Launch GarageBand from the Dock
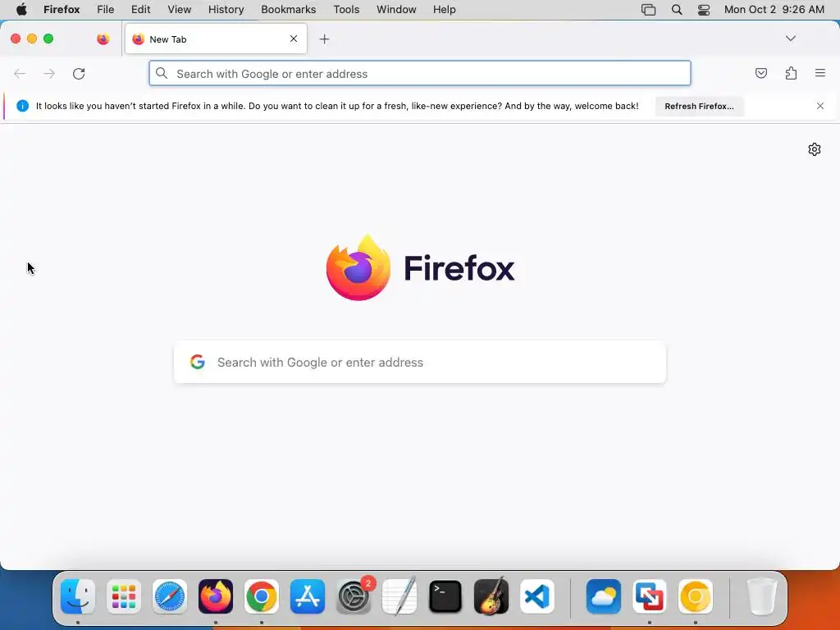 pos(491,596)
